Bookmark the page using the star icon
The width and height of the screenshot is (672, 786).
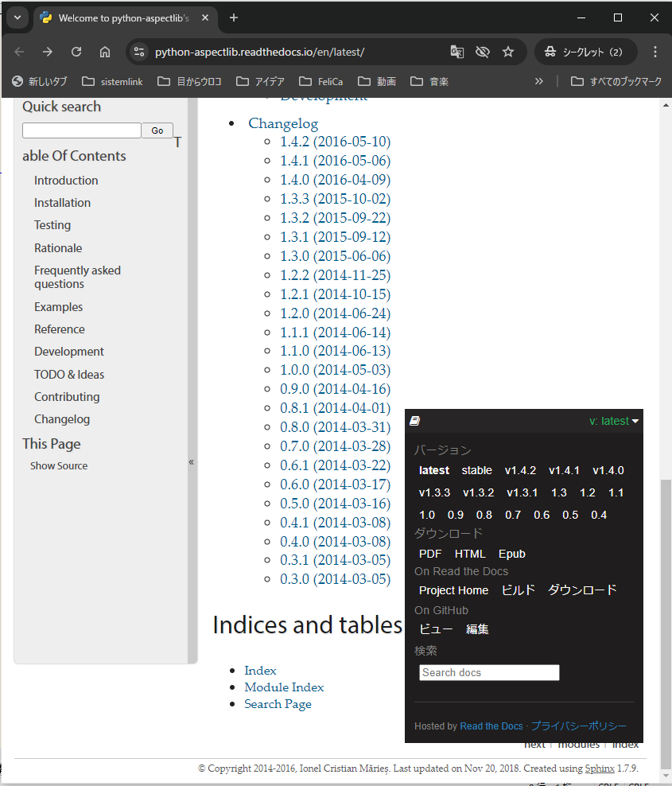[x=508, y=51]
